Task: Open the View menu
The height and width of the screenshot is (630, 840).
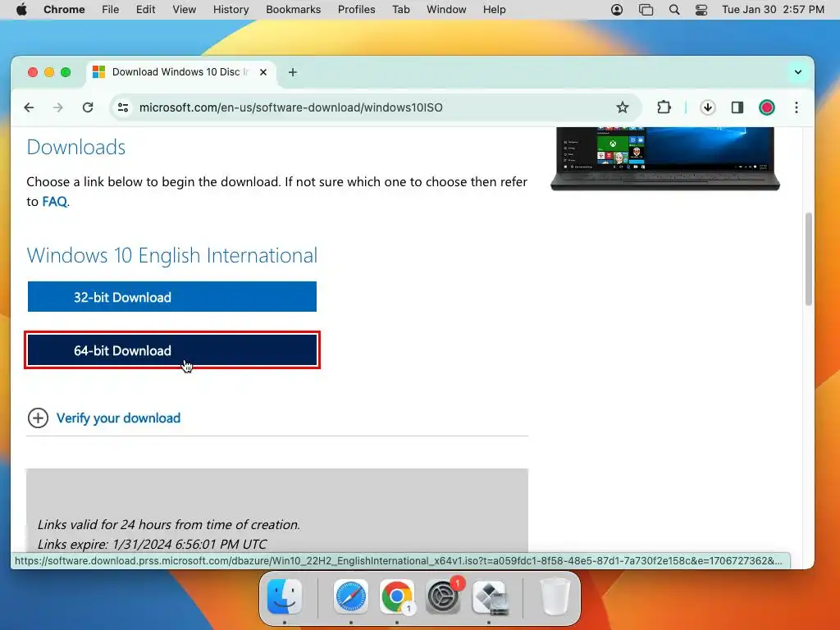Action: click(185, 10)
